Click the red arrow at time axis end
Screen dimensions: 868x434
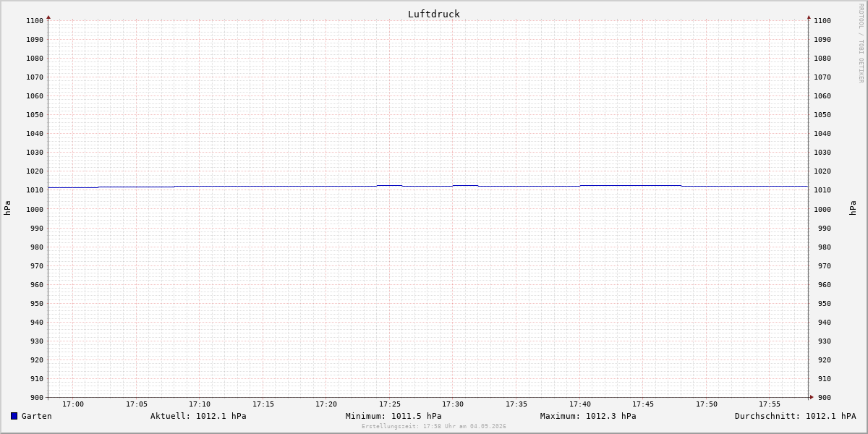[x=812, y=396]
